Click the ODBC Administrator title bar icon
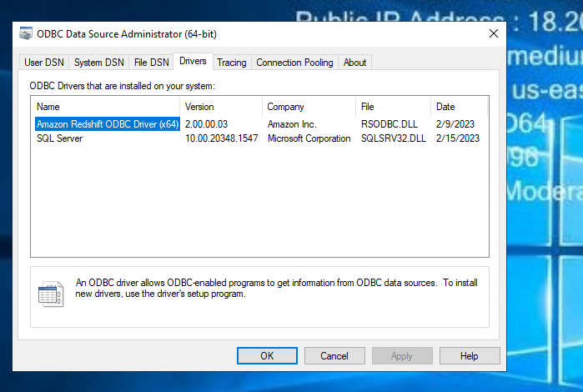This screenshot has height=392, width=583. point(26,33)
